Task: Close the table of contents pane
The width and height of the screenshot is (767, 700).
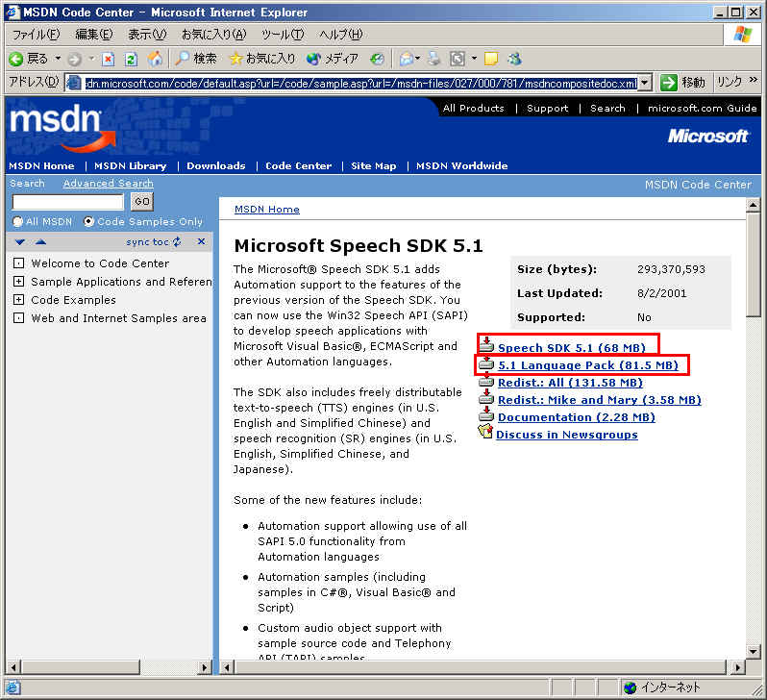Action: [201, 241]
